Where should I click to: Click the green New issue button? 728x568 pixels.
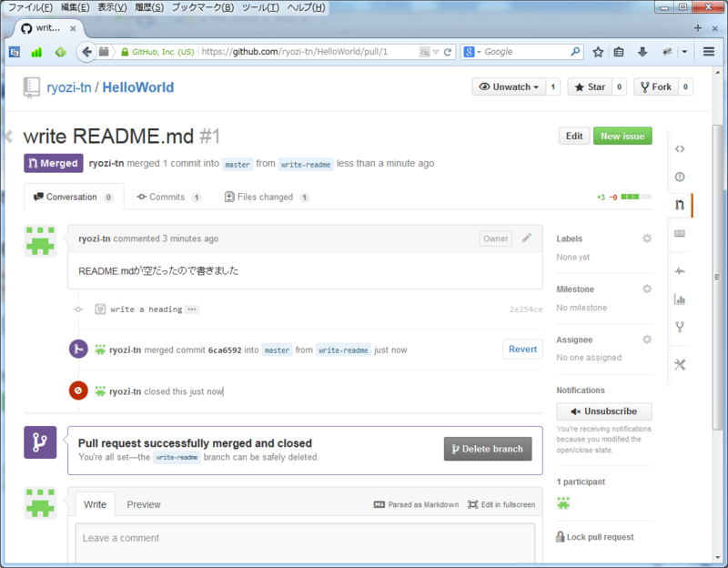622,136
